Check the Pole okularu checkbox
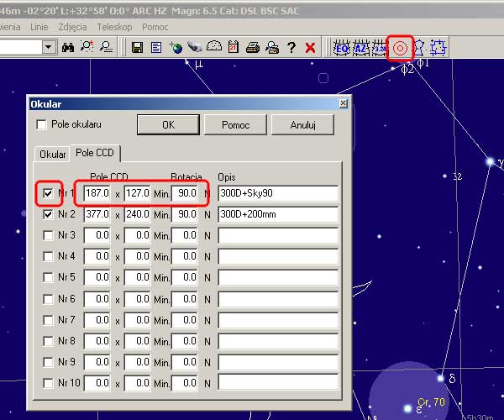Image resolution: width=504 pixels, height=420 pixels. pyautogui.click(x=41, y=124)
